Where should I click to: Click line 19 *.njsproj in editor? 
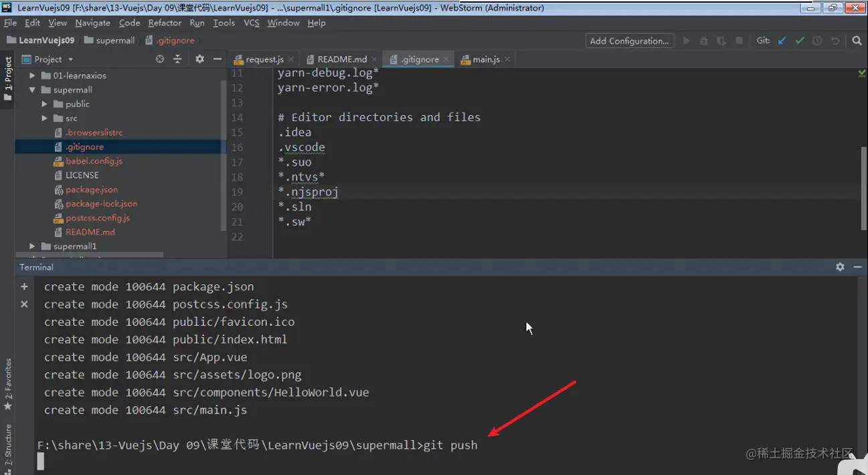click(309, 192)
